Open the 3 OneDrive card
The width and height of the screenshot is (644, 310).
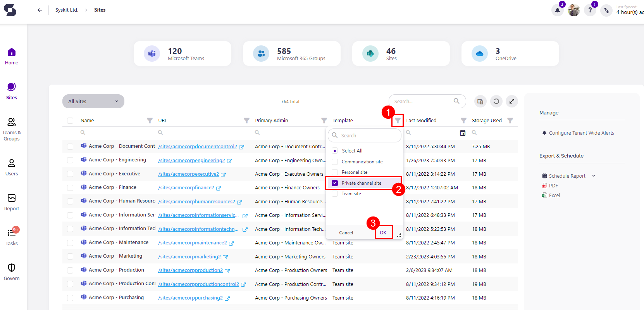510,54
